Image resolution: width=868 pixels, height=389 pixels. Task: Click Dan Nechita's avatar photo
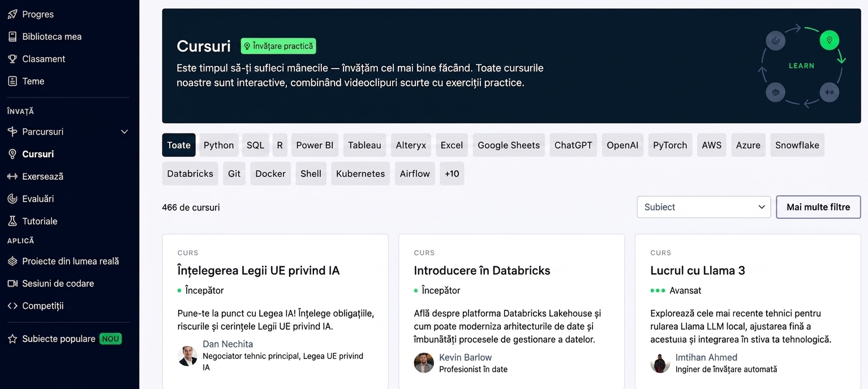pos(187,356)
